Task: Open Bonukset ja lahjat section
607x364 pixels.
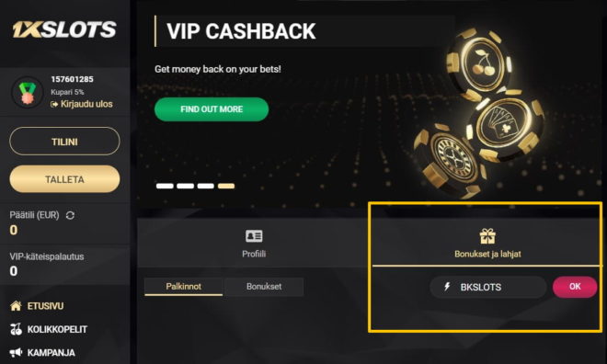Action: 487,243
